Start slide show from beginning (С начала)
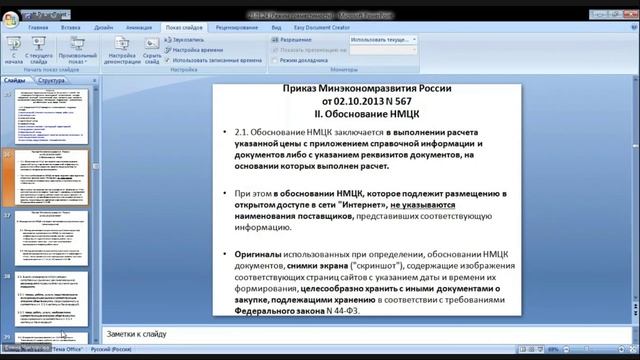The height and width of the screenshot is (360, 640). coord(13,51)
